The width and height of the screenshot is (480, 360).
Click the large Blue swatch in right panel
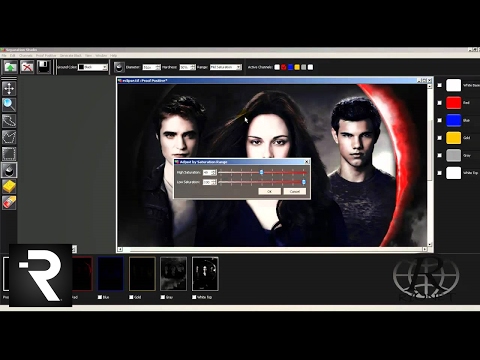coord(454,120)
